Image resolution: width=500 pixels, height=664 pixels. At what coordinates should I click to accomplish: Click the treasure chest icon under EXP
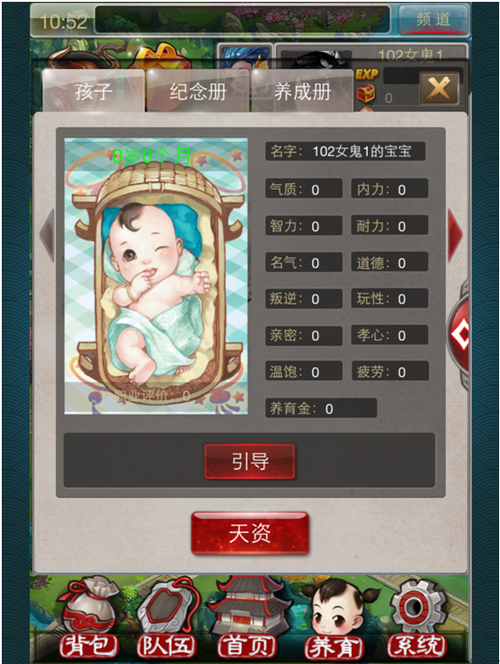(x=366, y=93)
